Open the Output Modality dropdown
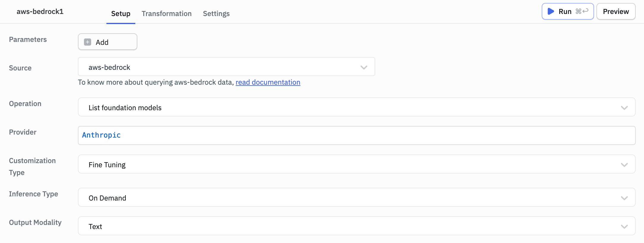644x243 pixels. [x=356, y=226]
